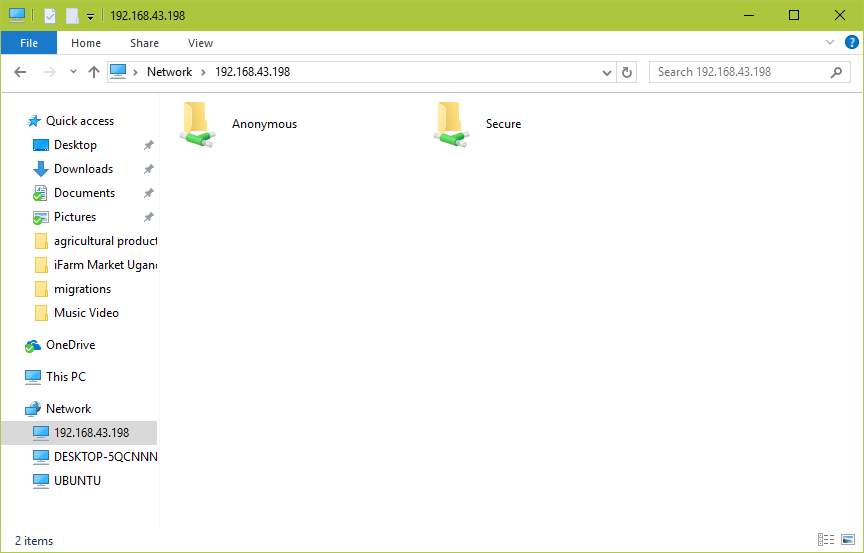Expand the address bar history dropdown
Viewport: 864px width, 553px height.
click(607, 72)
